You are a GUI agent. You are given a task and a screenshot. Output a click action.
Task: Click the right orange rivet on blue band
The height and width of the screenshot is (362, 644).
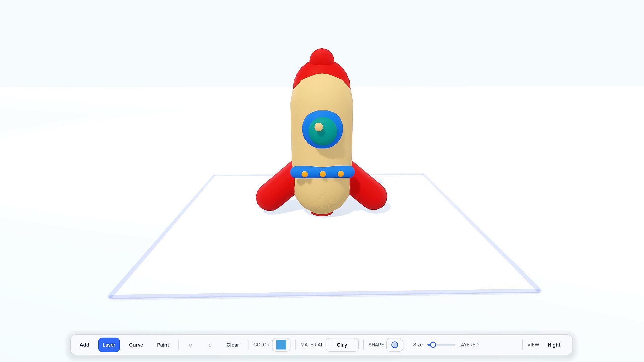(341, 174)
